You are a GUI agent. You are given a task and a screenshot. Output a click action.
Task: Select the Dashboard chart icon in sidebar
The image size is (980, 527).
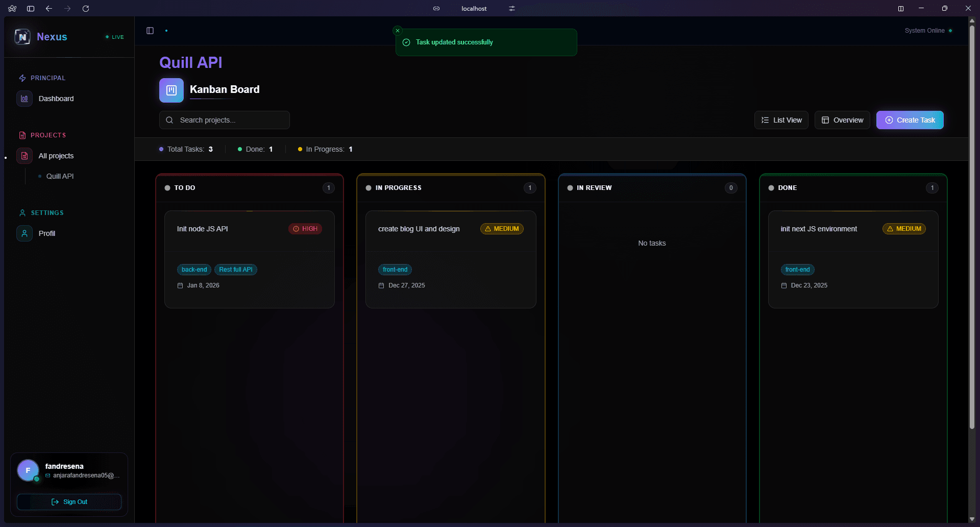[x=24, y=98]
